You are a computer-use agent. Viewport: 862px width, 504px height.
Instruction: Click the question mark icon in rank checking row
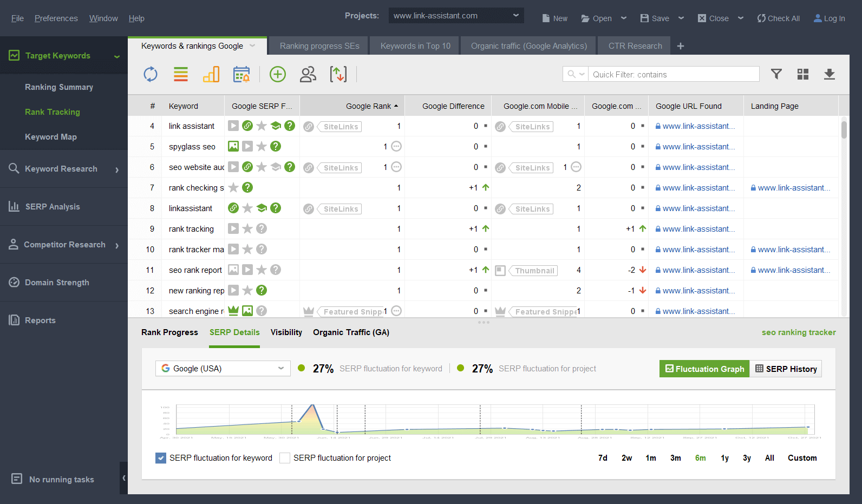pos(247,187)
